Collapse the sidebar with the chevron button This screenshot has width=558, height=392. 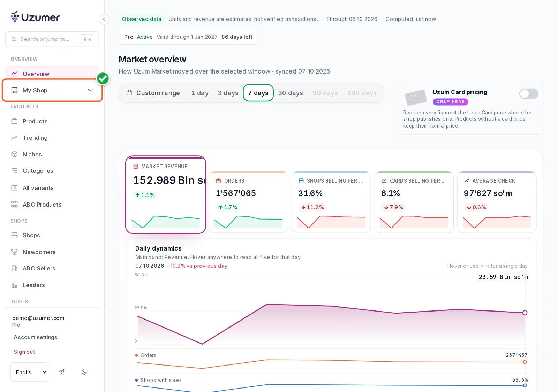click(x=104, y=19)
